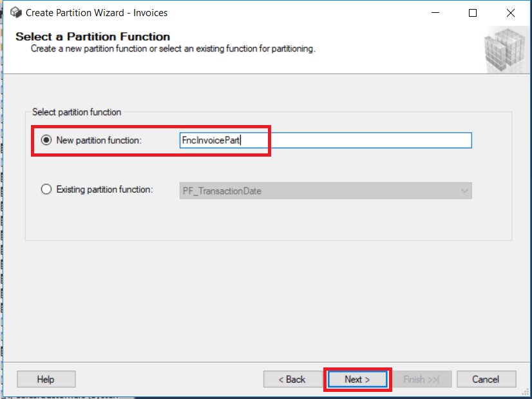Click the Select partition function group label
The width and height of the screenshot is (532, 399).
pos(76,112)
